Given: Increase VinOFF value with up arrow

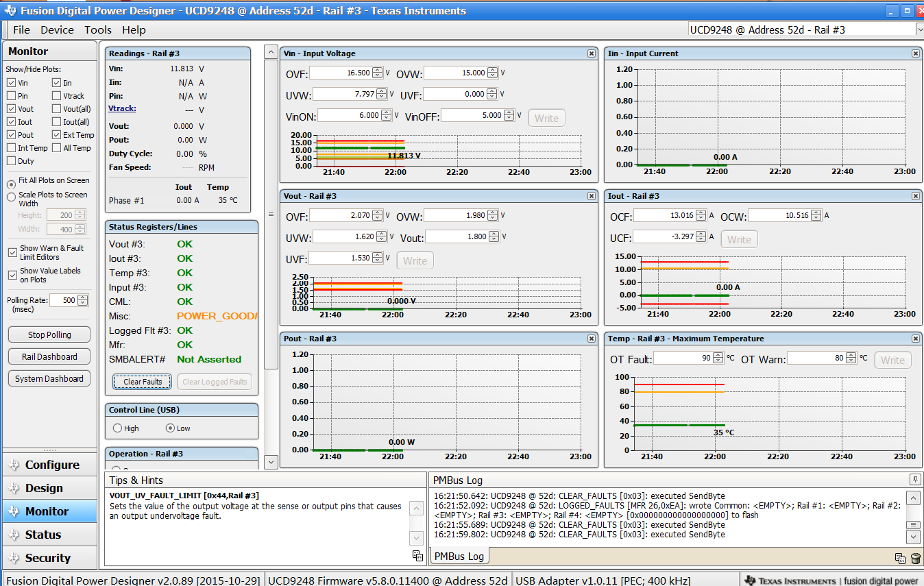Looking at the screenshot, I should coord(509,112).
